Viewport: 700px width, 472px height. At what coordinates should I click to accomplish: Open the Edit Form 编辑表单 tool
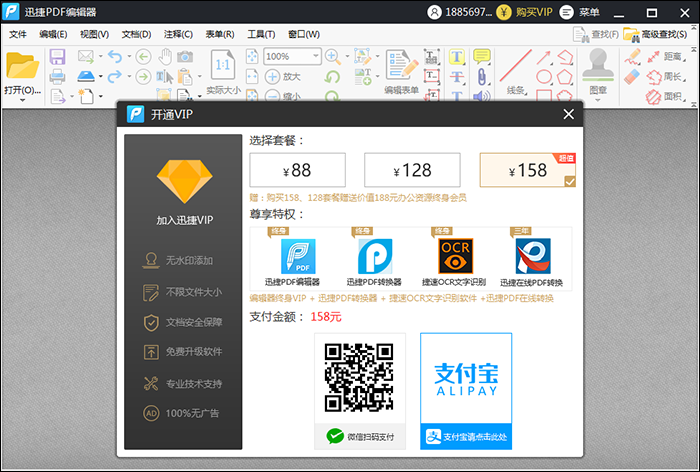pos(401,71)
